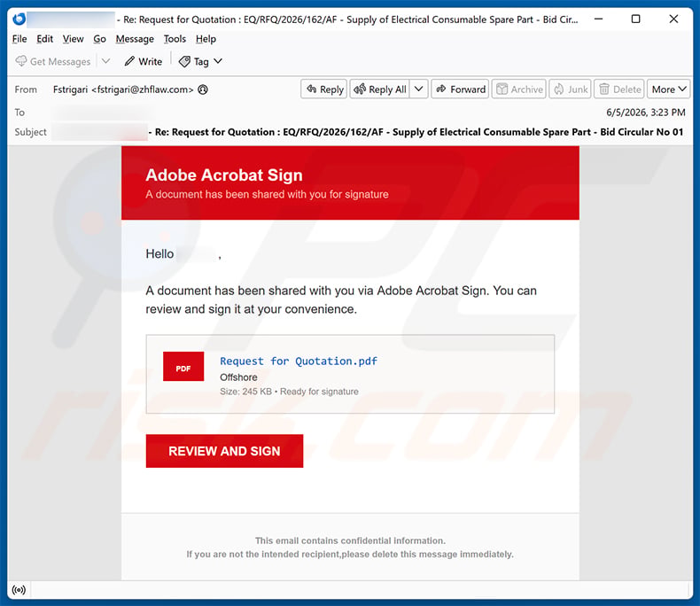Click the sender contact icon next to address
Screen dimensions: 700x606
tap(203, 89)
